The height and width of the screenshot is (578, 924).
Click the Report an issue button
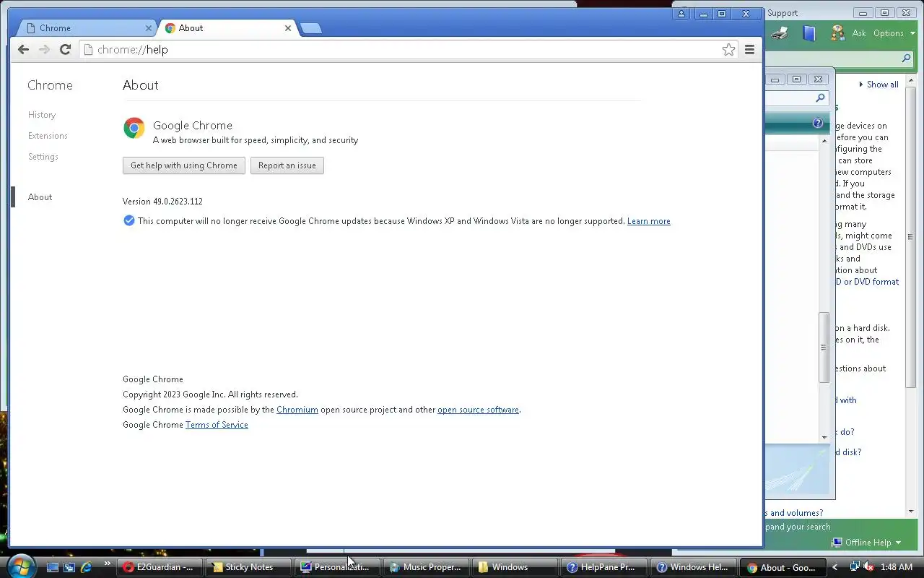pyautogui.click(x=287, y=165)
